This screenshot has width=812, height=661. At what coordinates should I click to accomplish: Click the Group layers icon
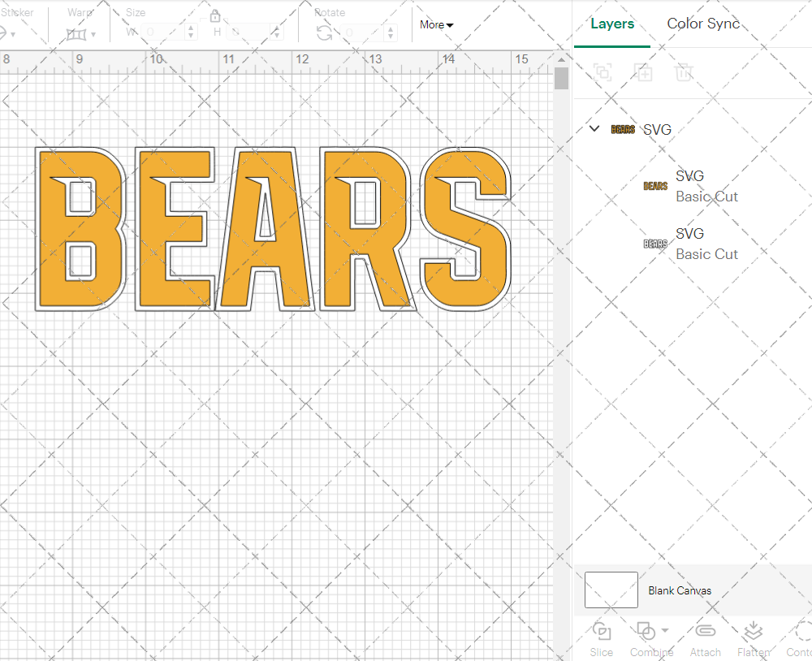coord(603,72)
